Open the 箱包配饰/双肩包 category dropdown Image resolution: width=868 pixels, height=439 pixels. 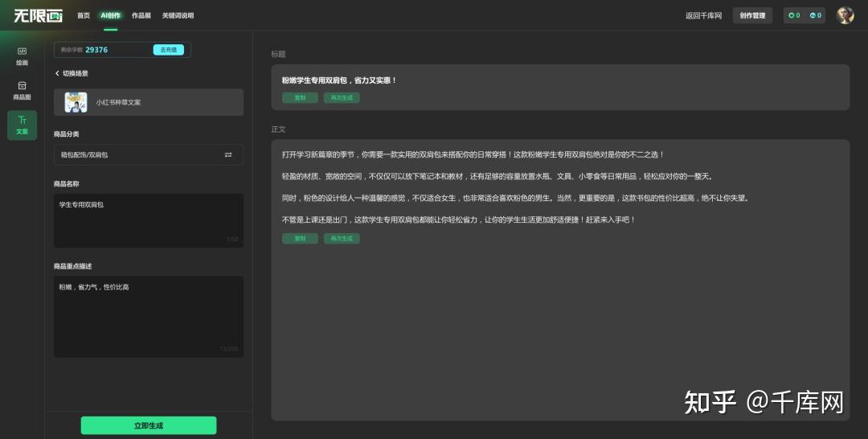(149, 155)
